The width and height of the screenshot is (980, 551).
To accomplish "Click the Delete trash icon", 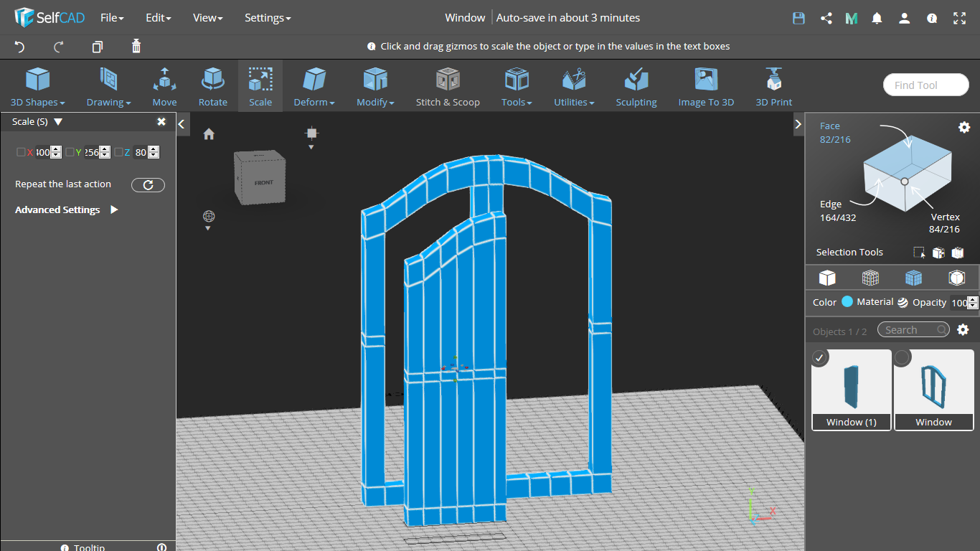I will [x=136, y=47].
